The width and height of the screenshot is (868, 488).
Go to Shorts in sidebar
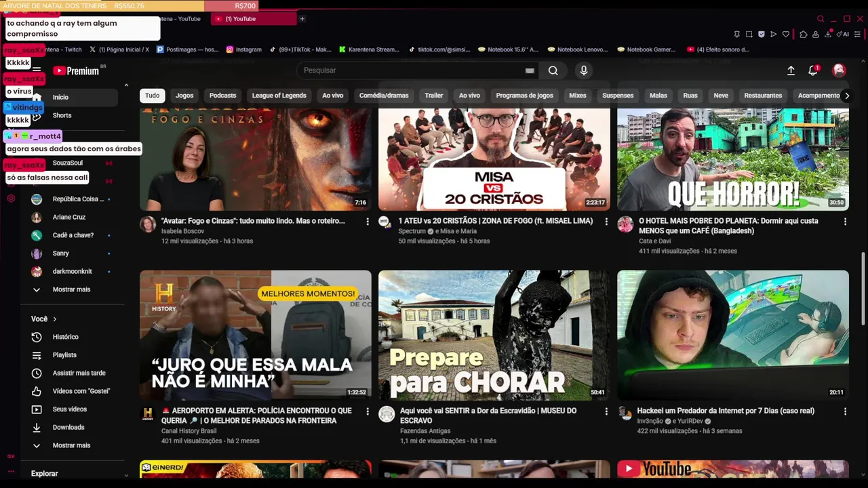click(x=73, y=115)
